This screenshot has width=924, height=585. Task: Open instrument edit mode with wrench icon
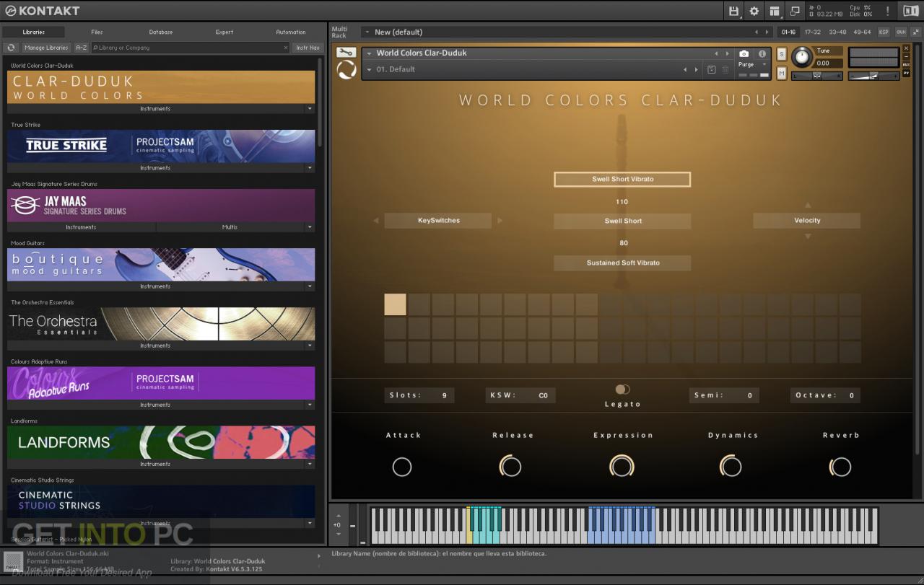coord(346,53)
